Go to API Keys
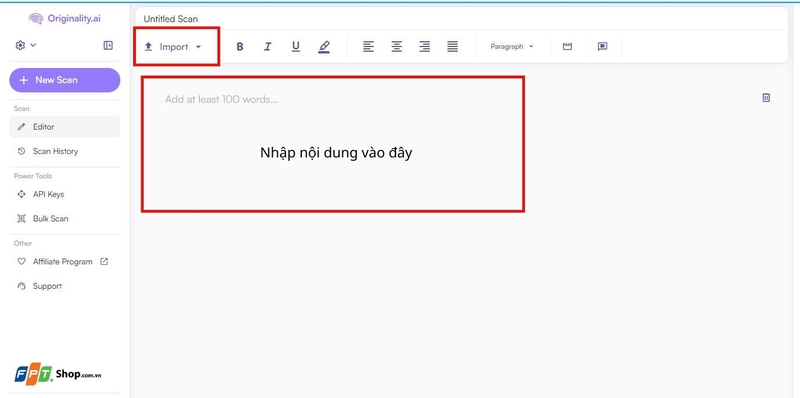This screenshot has width=800, height=398. [65, 194]
